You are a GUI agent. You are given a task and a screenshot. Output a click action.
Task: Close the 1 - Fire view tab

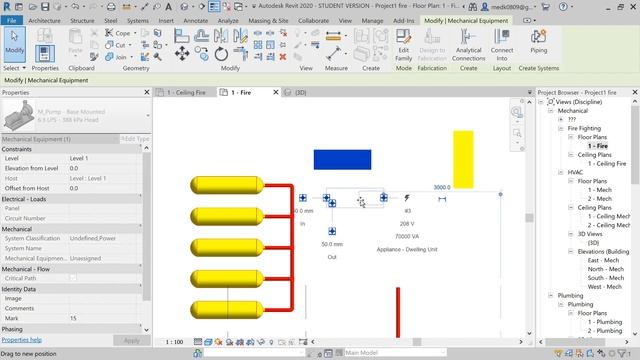(x=276, y=93)
